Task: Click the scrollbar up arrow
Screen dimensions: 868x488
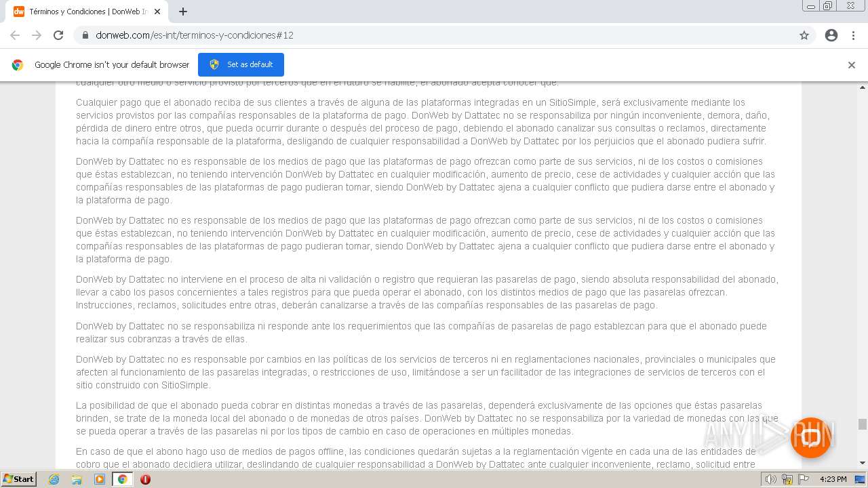Action: coord(863,87)
